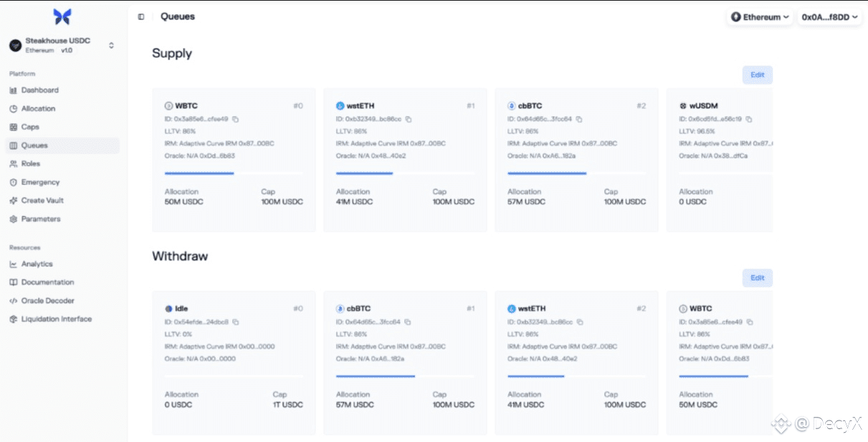Expand the wallet address 0x0A...f8DD menu
The image size is (868, 442).
click(829, 17)
